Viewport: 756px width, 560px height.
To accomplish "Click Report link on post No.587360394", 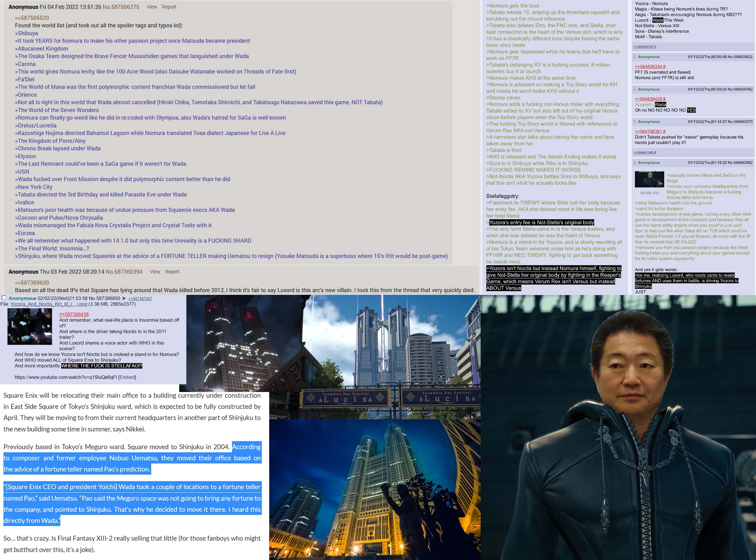I will pos(172,272).
